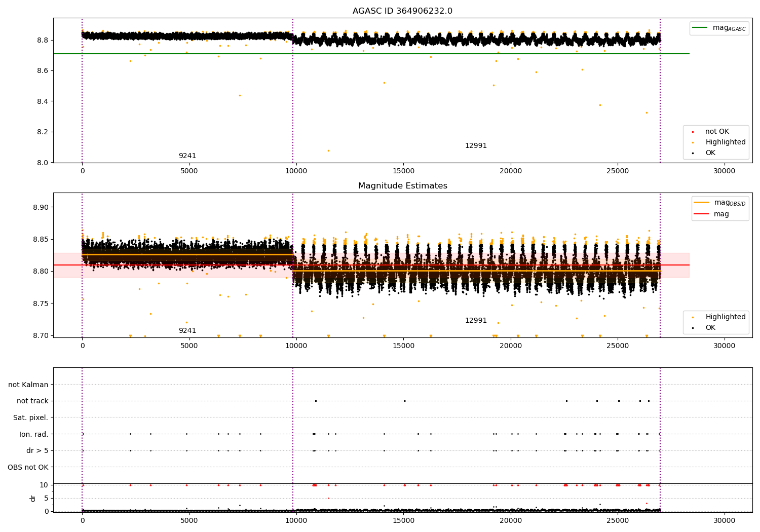Select the mag AGASC legend entry
The height and width of the screenshot is (532, 760).
click(719, 28)
